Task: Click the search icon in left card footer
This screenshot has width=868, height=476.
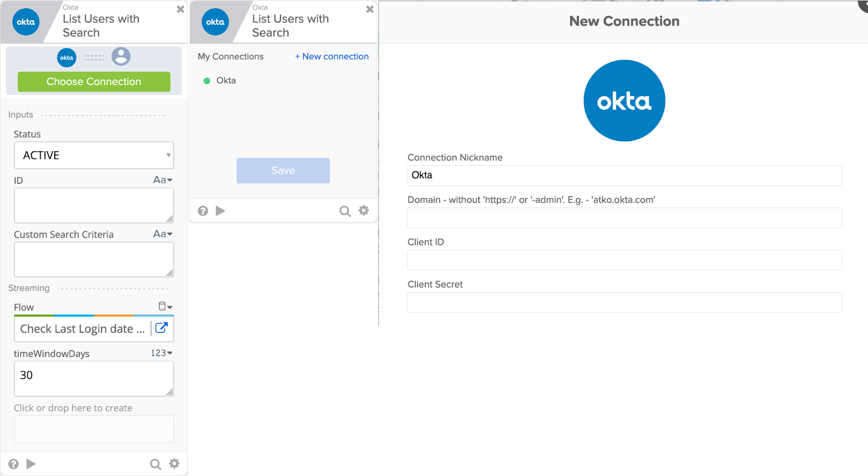Action: click(155, 464)
